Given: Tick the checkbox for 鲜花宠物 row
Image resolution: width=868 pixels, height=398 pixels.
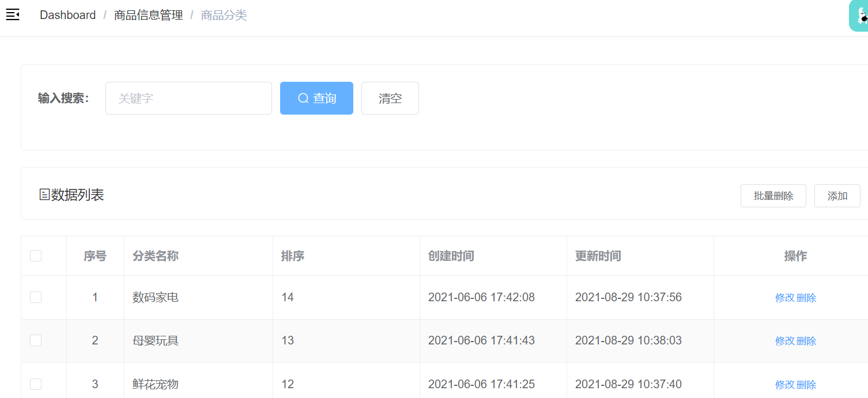Looking at the screenshot, I should point(36,384).
